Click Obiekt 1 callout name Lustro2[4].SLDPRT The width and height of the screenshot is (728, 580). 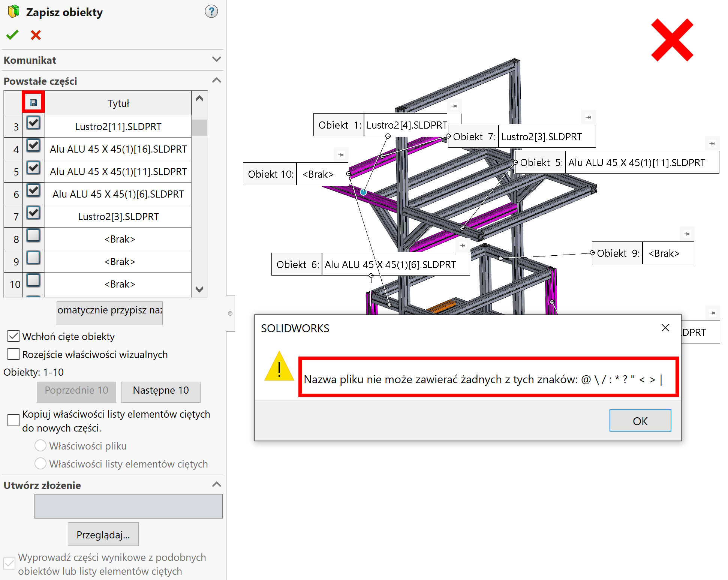click(406, 125)
